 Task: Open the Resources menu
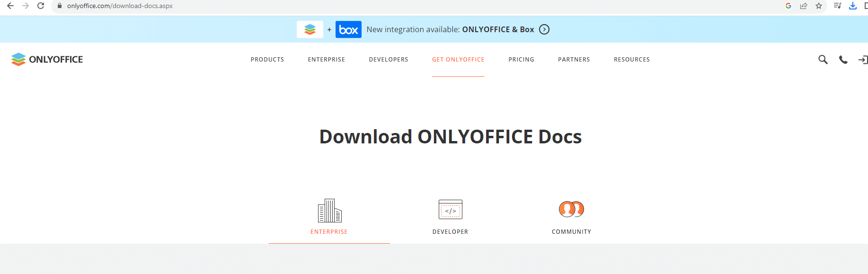tap(632, 59)
